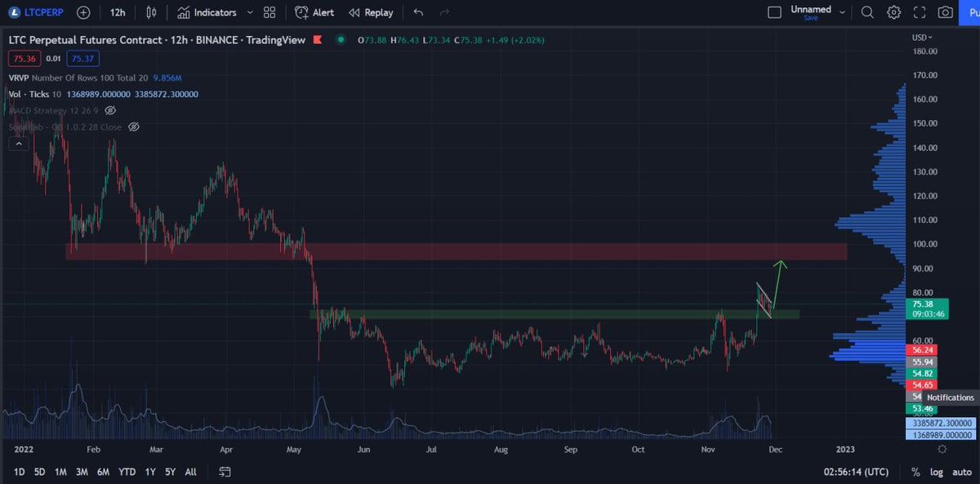Expand the favorite indicators dropdown arrow
Screen dimensions: 980x484
(249, 12)
